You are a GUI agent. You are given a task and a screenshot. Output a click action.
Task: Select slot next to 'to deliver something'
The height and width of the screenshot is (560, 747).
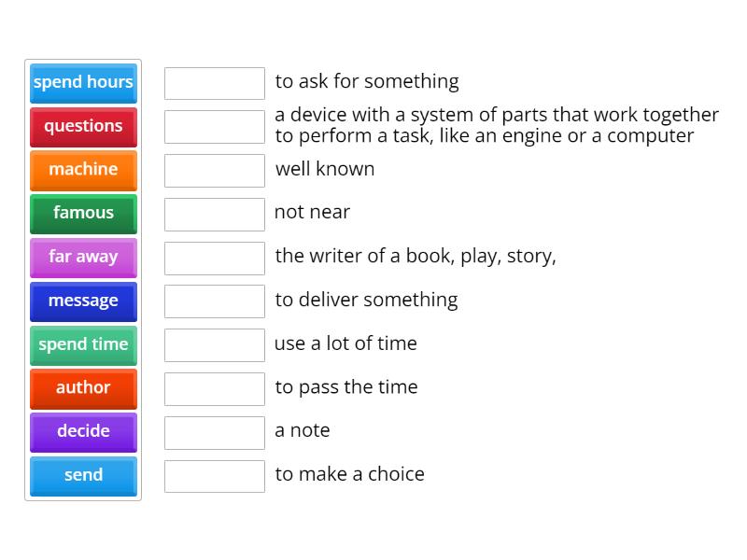pyautogui.click(x=215, y=301)
